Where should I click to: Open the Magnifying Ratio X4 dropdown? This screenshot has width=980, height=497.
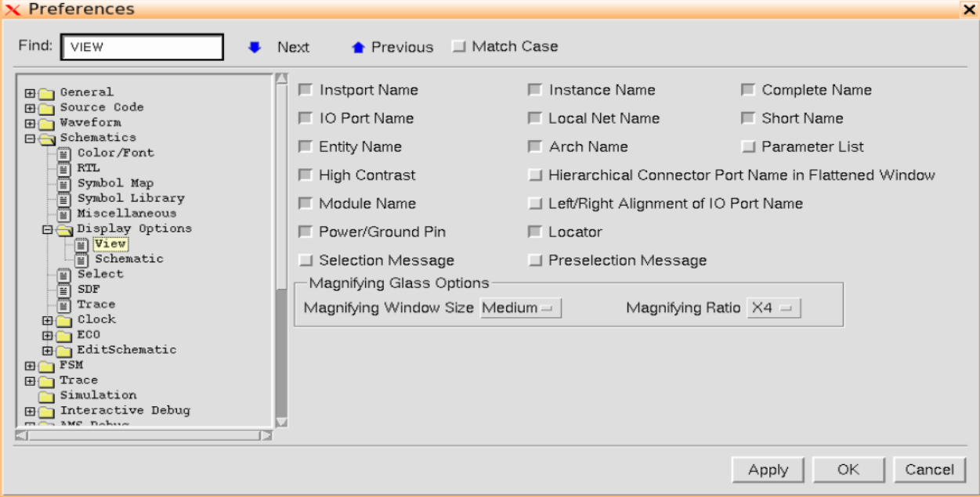pos(773,308)
